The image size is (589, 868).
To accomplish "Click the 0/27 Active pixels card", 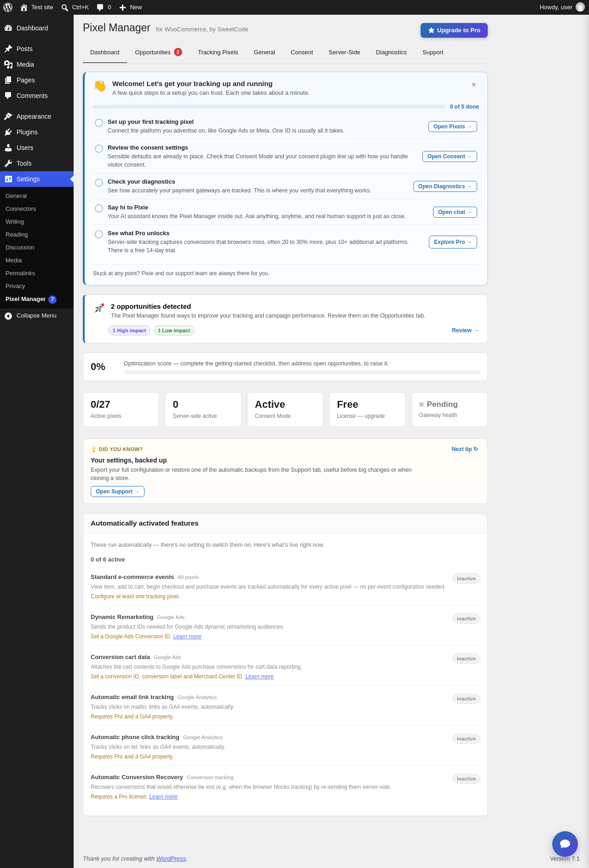I will tap(121, 410).
